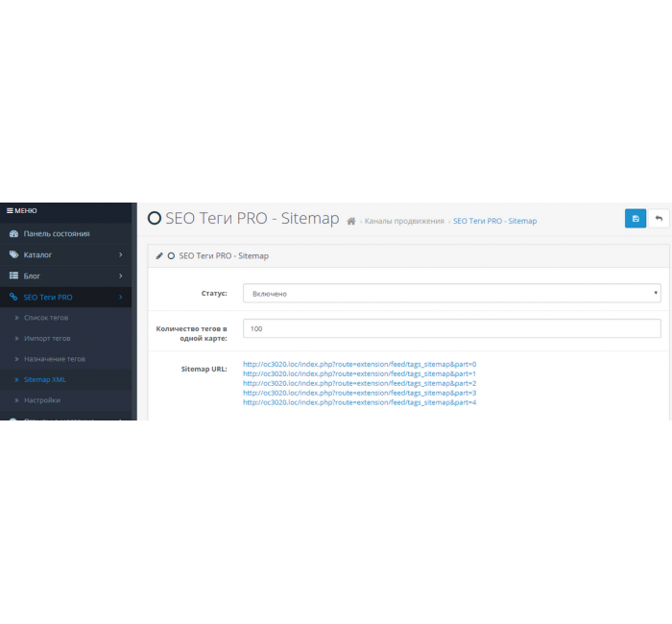Open Назначение тегов submenu item

(65, 359)
